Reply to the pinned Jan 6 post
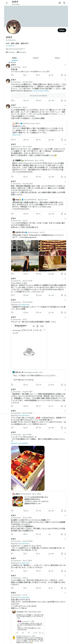 tap(12, 75)
